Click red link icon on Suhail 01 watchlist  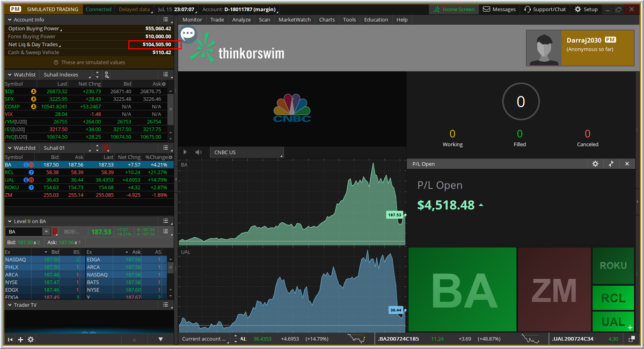click(x=107, y=148)
